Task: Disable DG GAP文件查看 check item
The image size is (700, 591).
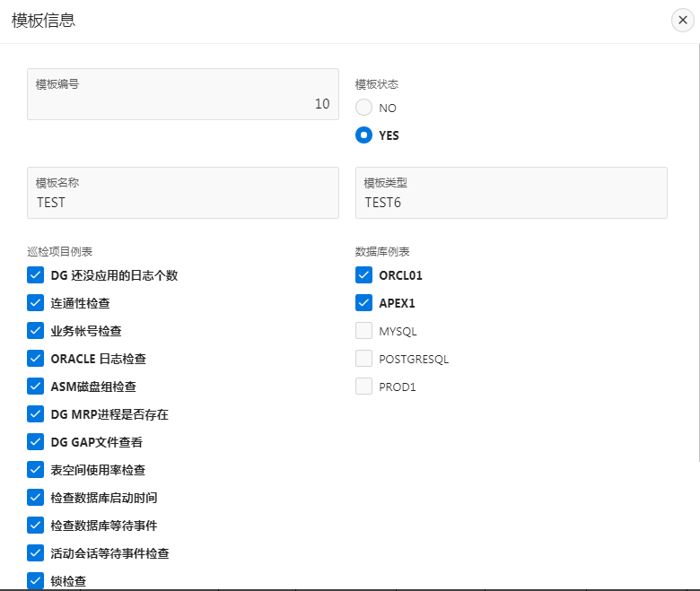Action: coord(36,442)
